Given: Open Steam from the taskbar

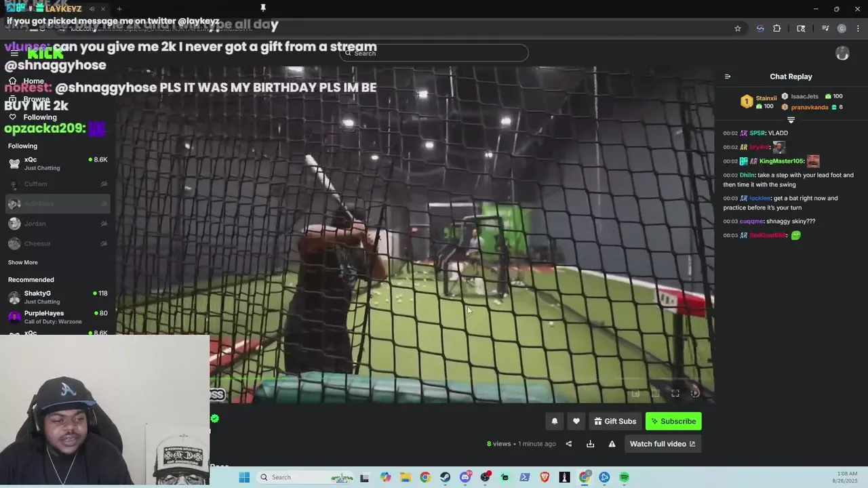Looking at the screenshot, I should [x=445, y=477].
